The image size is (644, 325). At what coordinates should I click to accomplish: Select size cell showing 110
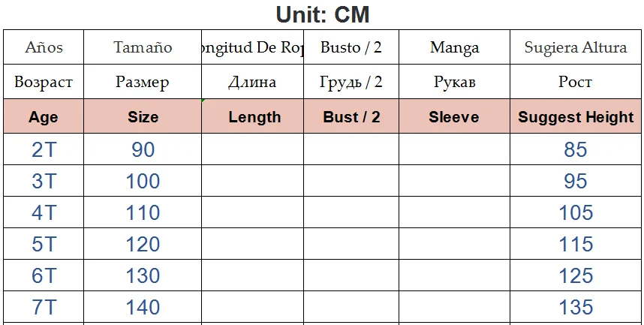[x=143, y=212]
